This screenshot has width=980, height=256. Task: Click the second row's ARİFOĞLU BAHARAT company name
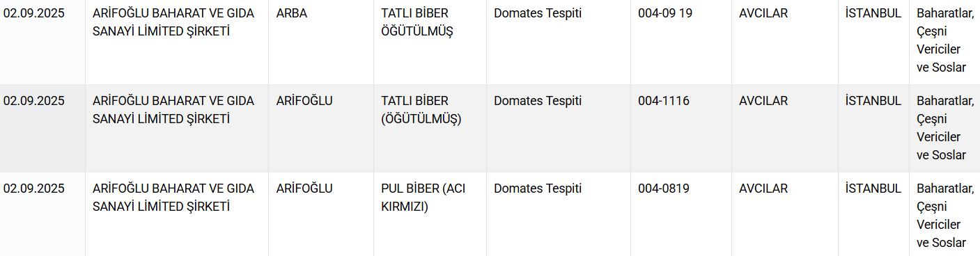tap(173, 110)
